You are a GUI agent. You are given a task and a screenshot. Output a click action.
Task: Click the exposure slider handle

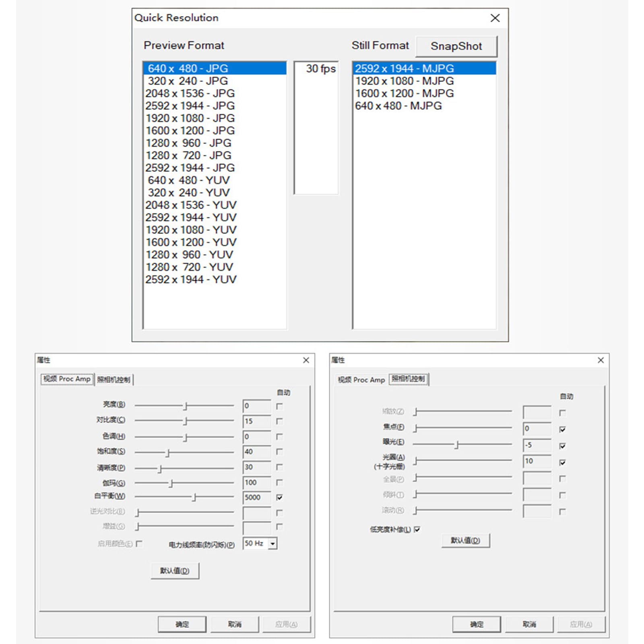click(x=456, y=445)
